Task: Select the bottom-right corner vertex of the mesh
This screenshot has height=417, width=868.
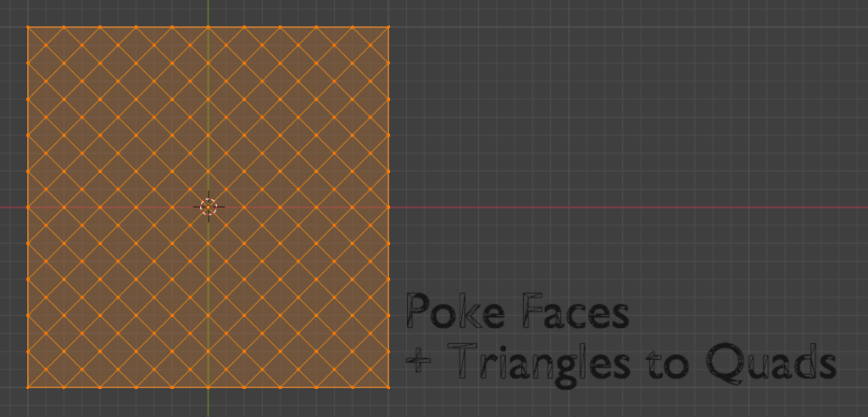Action: (388, 387)
